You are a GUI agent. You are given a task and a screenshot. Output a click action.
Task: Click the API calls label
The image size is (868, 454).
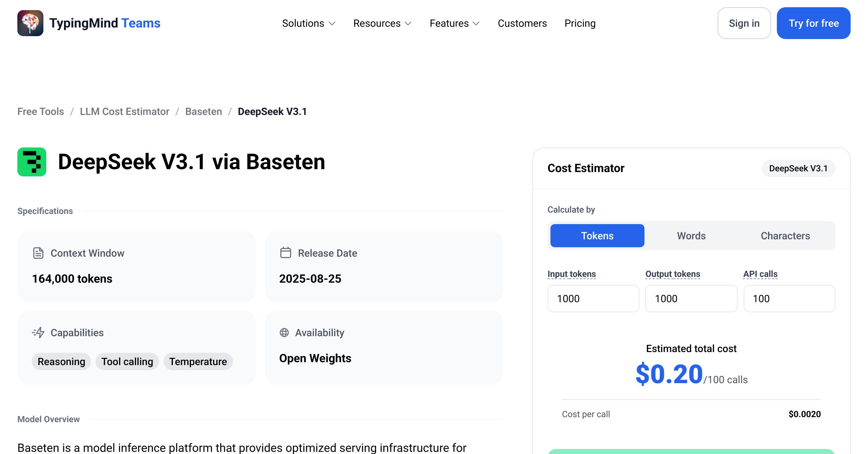(x=760, y=274)
